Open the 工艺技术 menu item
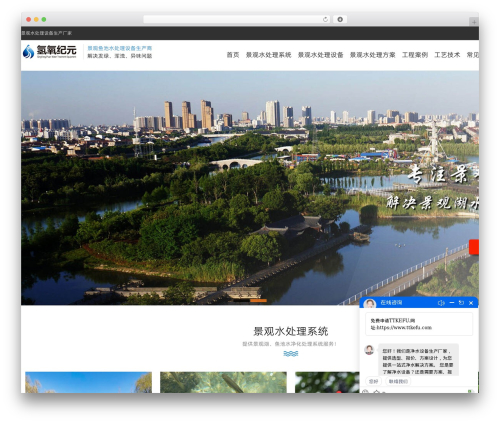500x423 pixels. (x=447, y=55)
